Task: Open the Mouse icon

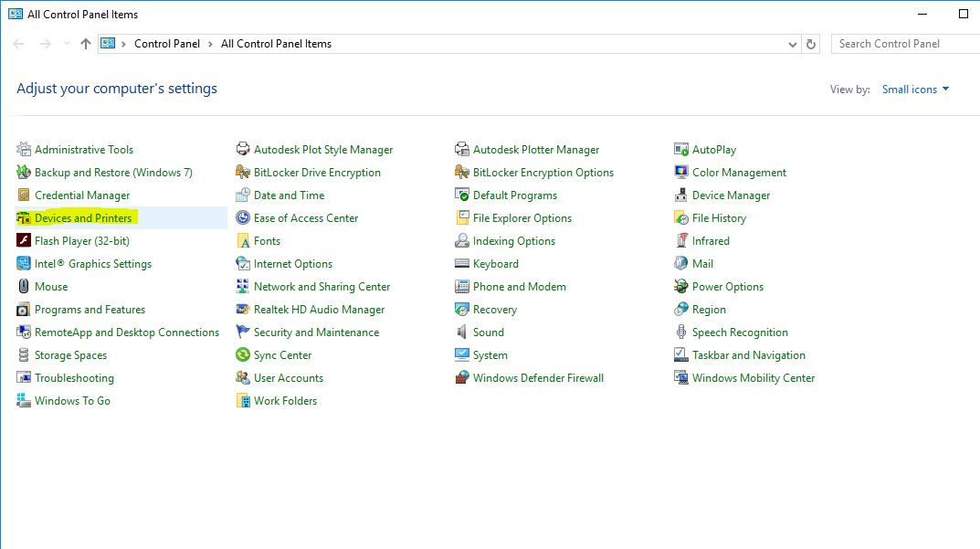Action: point(24,287)
